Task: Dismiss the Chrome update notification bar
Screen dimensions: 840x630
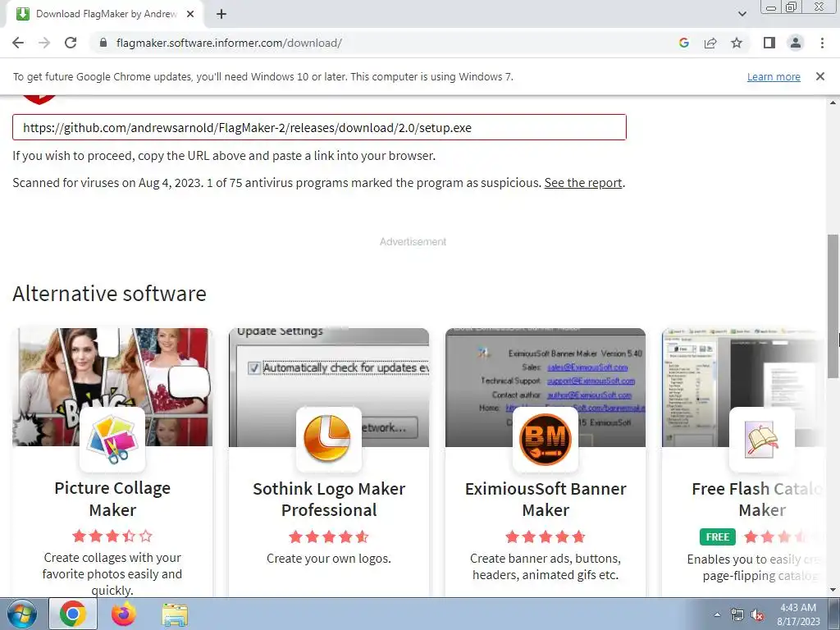Action: tap(819, 76)
